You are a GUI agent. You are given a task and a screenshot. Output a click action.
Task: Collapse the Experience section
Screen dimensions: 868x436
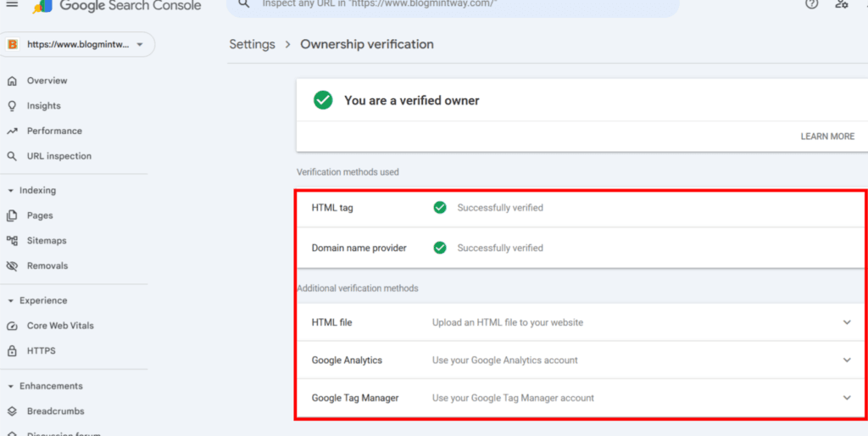coord(10,301)
